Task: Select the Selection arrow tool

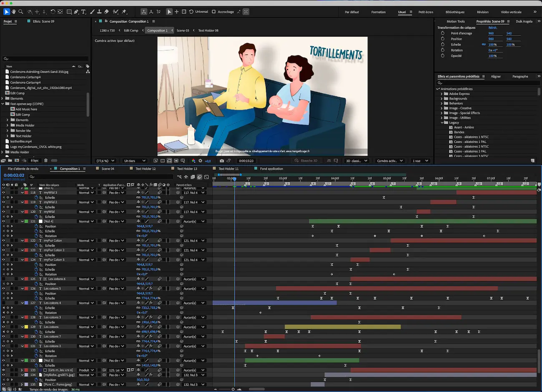Action: [6, 12]
